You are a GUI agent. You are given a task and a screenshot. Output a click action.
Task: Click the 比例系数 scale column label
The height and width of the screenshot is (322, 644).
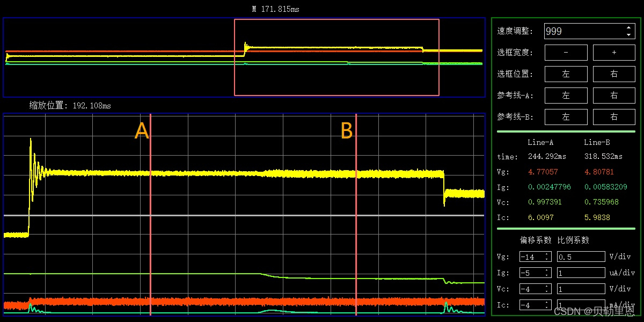click(x=573, y=240)
